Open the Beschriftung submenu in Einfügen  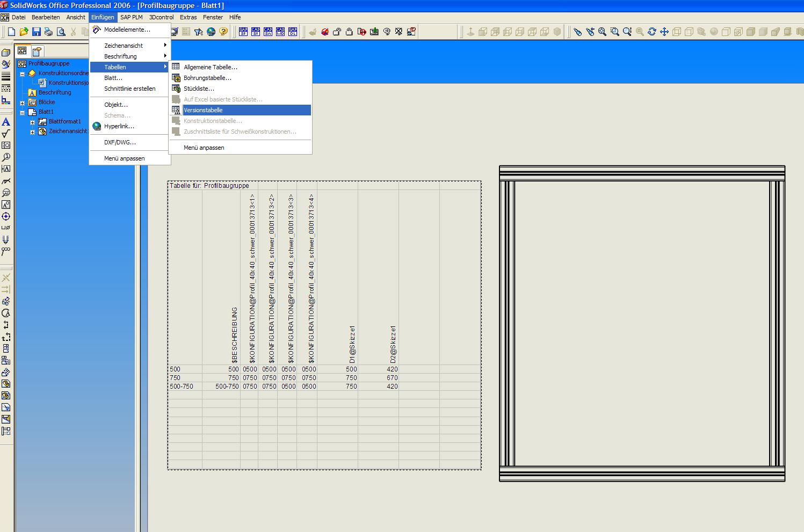click(x=130, y=56)
